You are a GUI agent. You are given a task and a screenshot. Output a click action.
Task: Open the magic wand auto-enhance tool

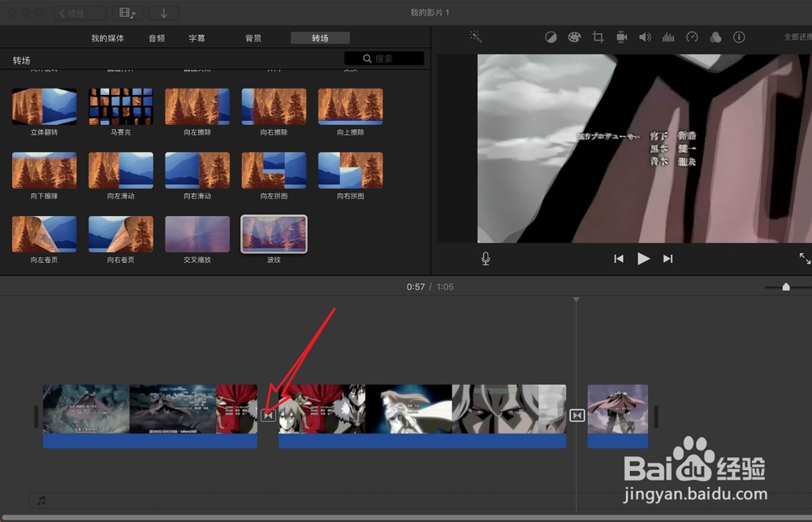coord(475,37)
